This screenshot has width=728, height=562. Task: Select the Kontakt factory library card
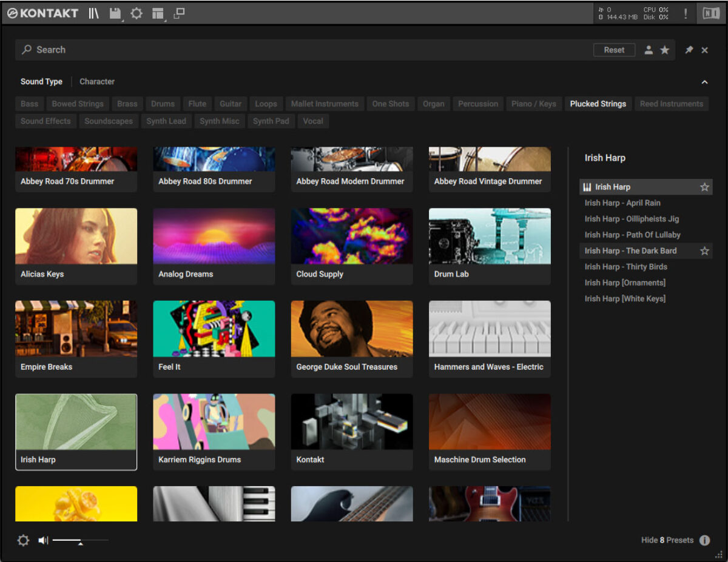(x=352, y=432)
